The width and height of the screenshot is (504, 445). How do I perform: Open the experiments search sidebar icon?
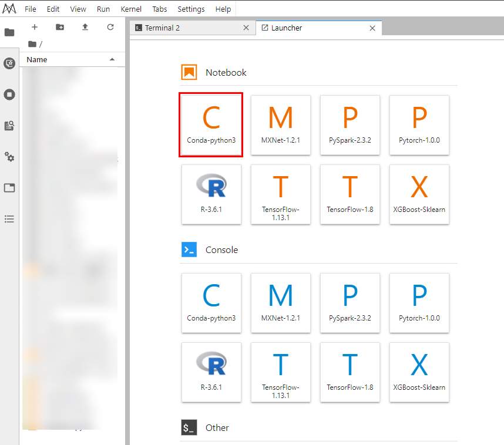click(x=9, y=126)
